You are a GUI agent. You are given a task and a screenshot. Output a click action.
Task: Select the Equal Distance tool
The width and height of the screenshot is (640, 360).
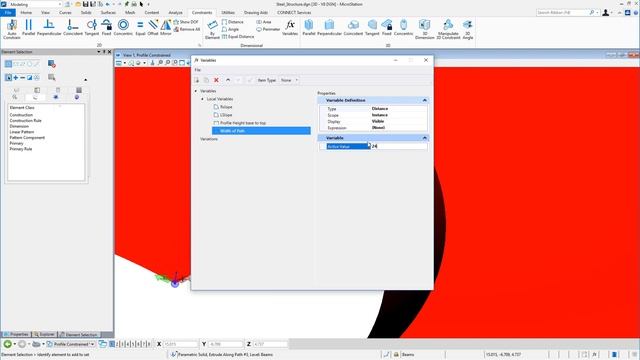click(238, 37)
